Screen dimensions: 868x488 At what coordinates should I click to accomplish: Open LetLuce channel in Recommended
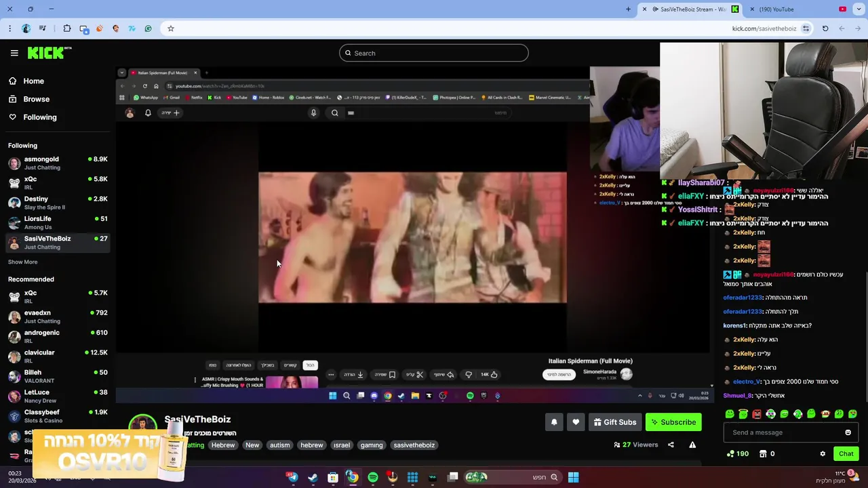[58, 396]
